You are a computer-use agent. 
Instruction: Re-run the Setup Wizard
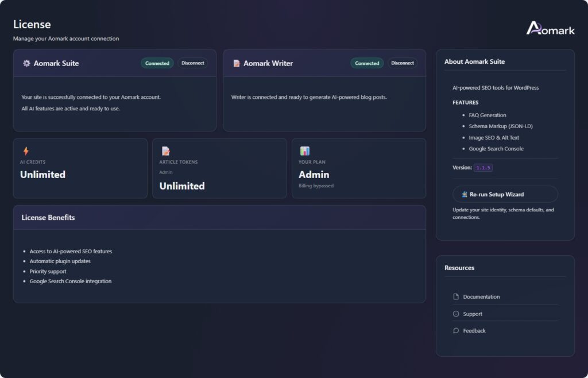coord(505,194)
